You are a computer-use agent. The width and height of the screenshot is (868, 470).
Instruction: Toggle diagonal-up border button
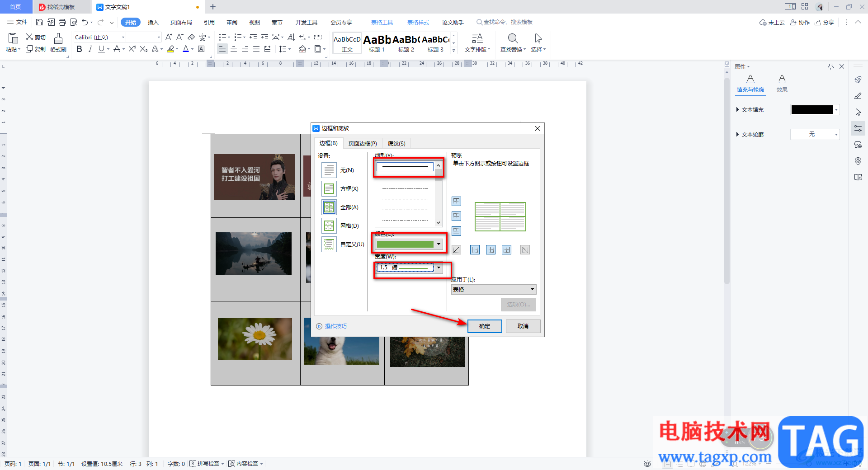(x=457, y=249)
